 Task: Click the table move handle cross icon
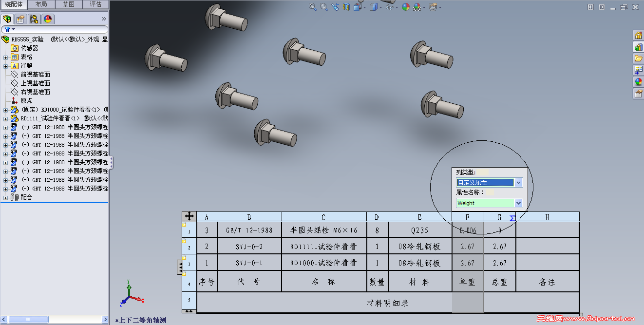click(x=189, y=216)
